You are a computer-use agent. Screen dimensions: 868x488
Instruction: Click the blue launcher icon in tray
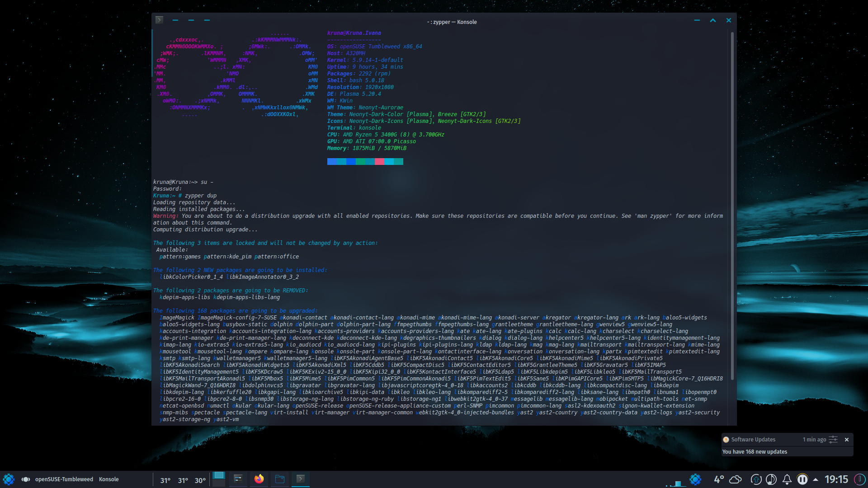click(695, 479)
